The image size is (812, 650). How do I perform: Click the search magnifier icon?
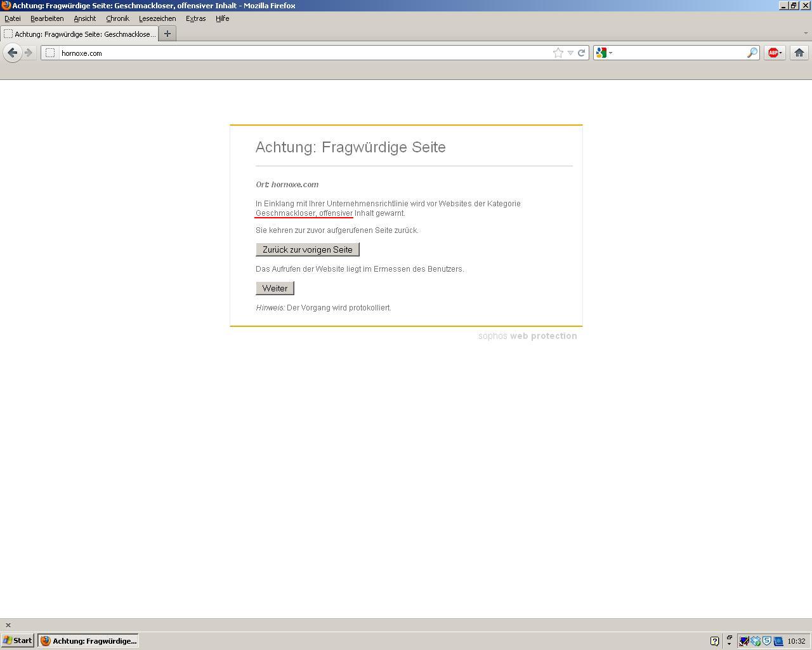[752, 53]
